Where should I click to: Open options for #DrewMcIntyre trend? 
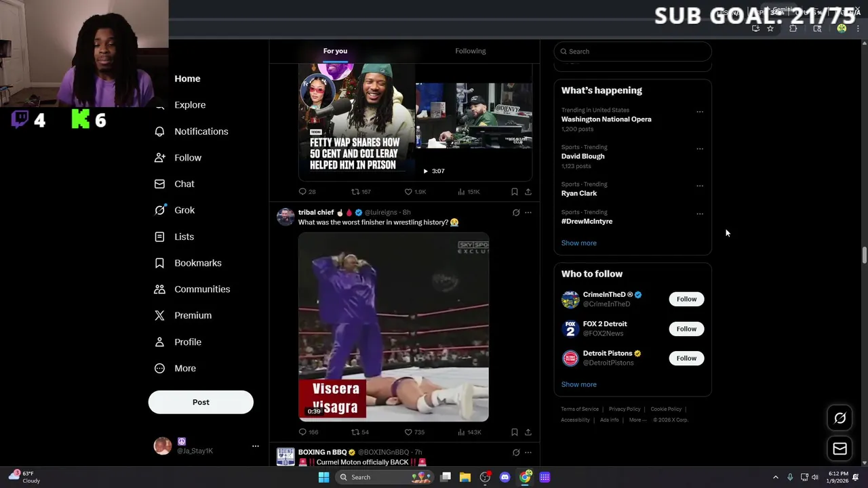coord(700,214)
